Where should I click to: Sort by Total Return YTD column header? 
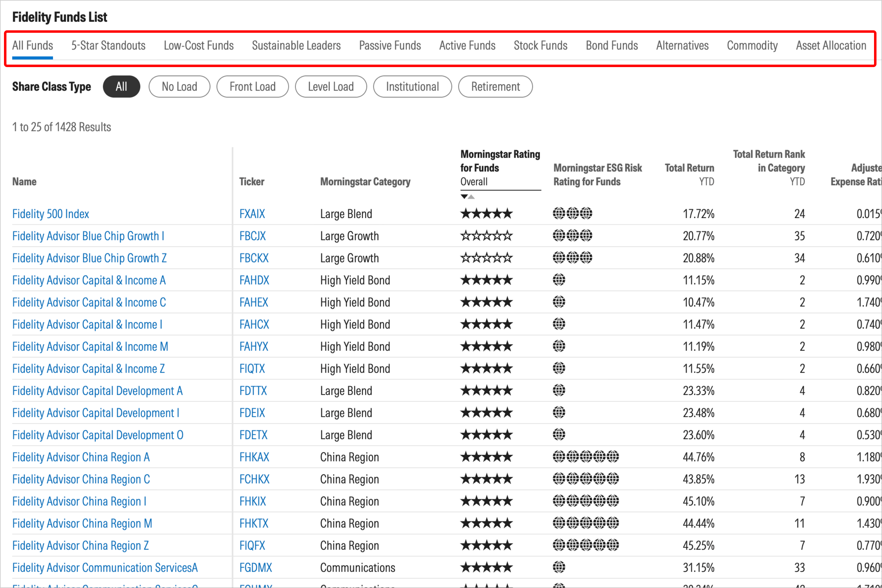(689, 175)
